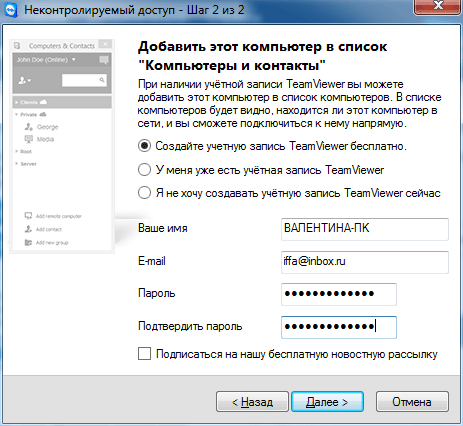The image size is (463, 426).
Task: Click the Computers & Contacts preview image
Action: coord(62,146)
